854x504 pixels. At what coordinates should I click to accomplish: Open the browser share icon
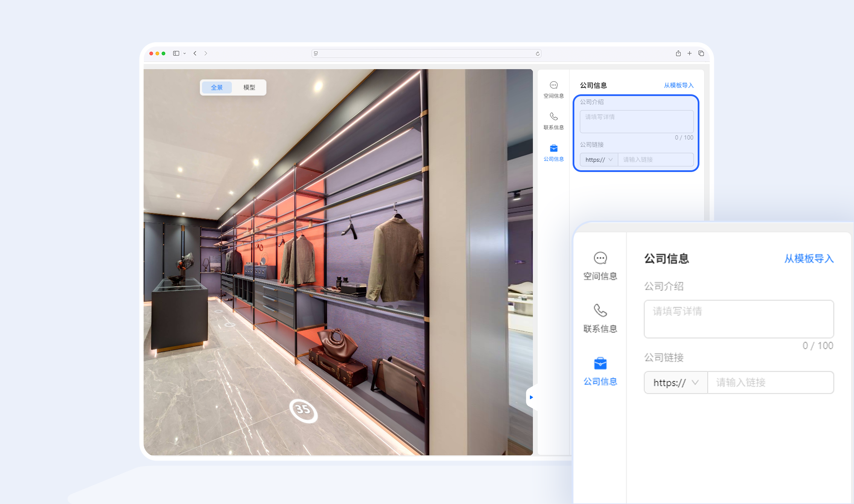678,53
